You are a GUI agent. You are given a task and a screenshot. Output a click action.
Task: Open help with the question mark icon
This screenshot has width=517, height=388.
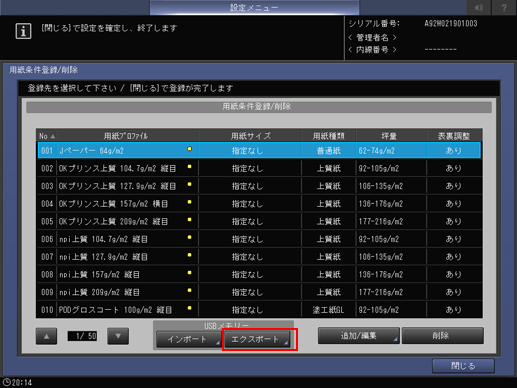click(504, 7)
